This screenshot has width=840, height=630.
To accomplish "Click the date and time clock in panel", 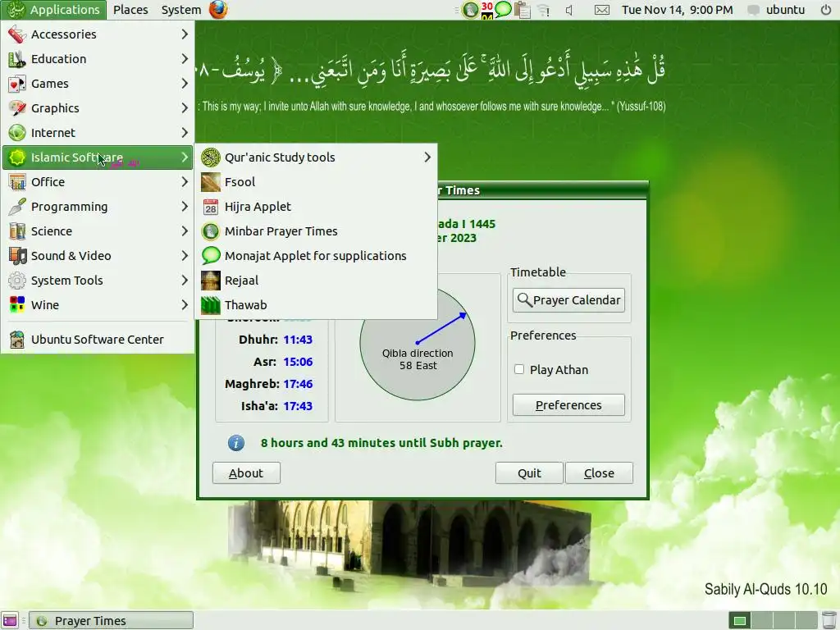I will 677,10.
